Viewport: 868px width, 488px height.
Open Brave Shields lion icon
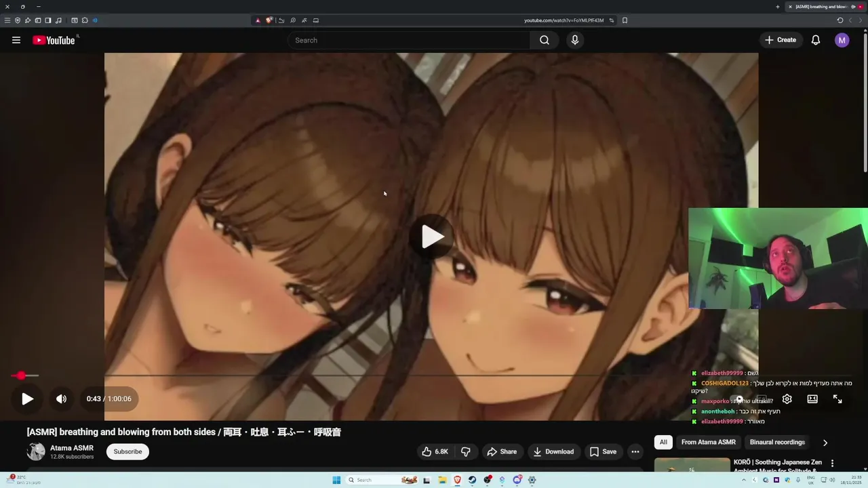(269, 20)
